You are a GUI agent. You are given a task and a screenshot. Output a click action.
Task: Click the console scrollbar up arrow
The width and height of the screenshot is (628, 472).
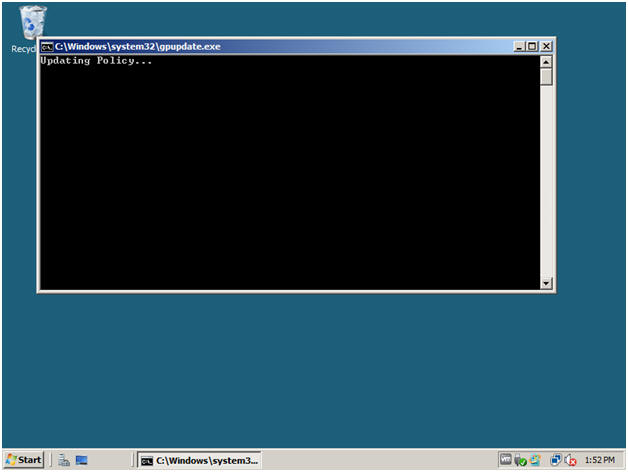pos(546,62)
